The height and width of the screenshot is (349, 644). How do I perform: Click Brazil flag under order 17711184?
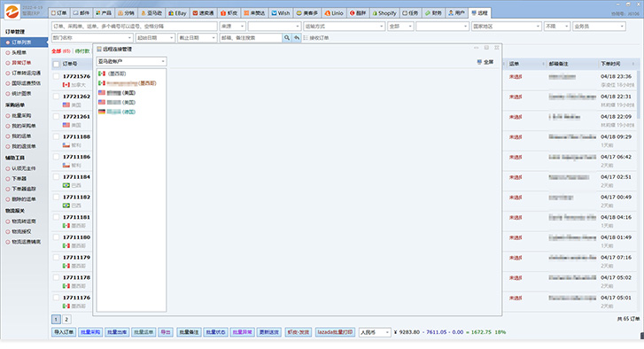tap(66, 185)
